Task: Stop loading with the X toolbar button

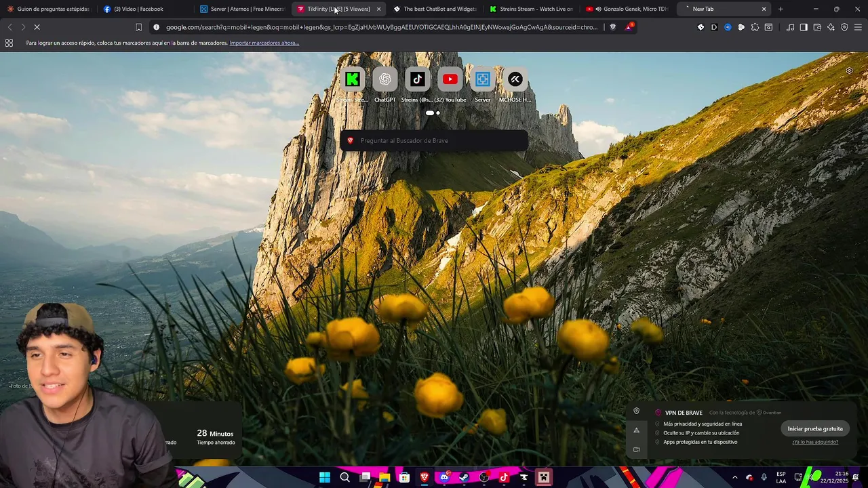Action: [37, 27]
